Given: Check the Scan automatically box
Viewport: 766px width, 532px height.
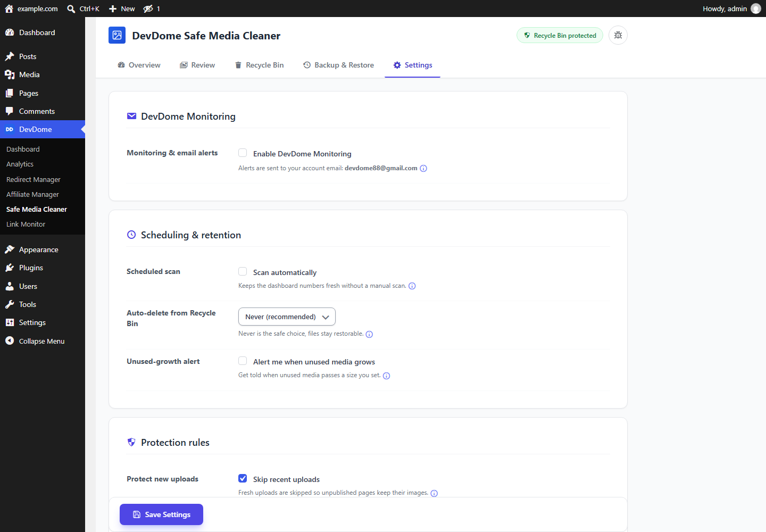Looking at the screenshot, I should point(243,271).
